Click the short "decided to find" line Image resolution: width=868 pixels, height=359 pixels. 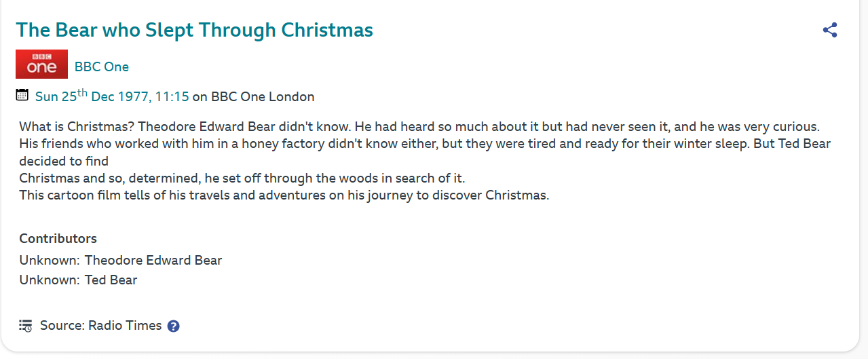click(x=64, y=162)
